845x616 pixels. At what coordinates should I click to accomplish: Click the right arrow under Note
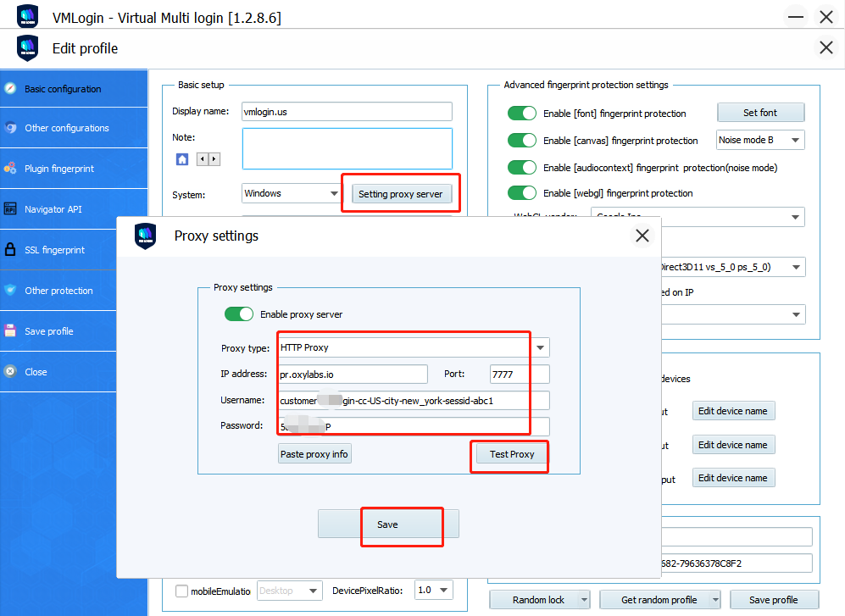(x=214, y=159)
